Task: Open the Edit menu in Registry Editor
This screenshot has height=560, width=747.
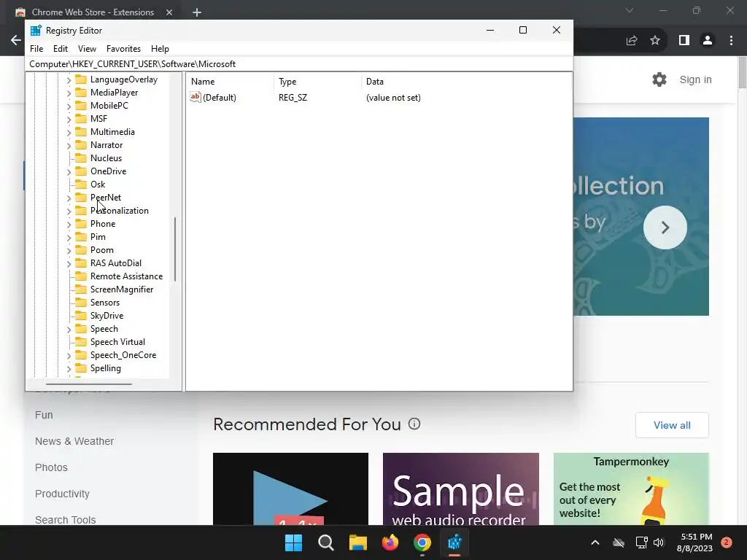Action: coord(60,49)
